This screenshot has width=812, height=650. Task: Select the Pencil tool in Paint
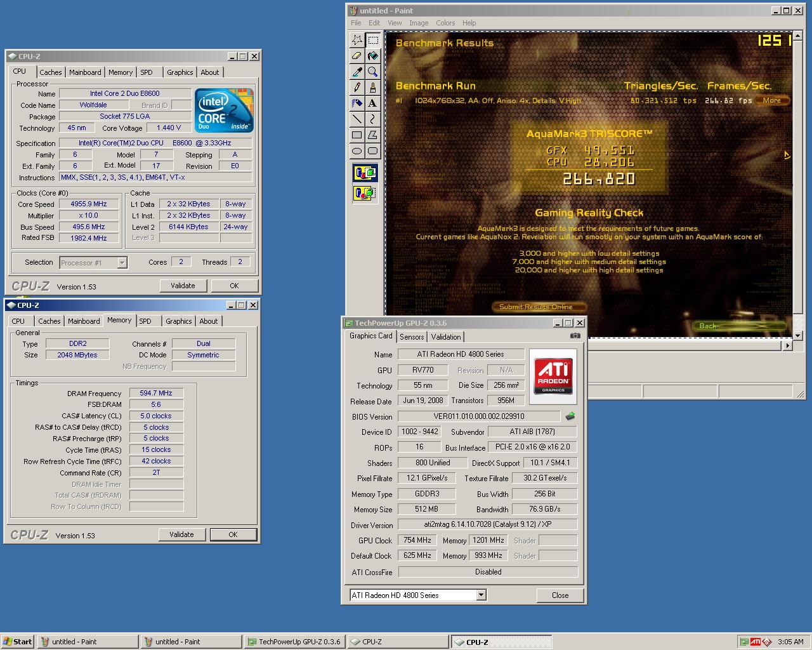click(357, 88)
